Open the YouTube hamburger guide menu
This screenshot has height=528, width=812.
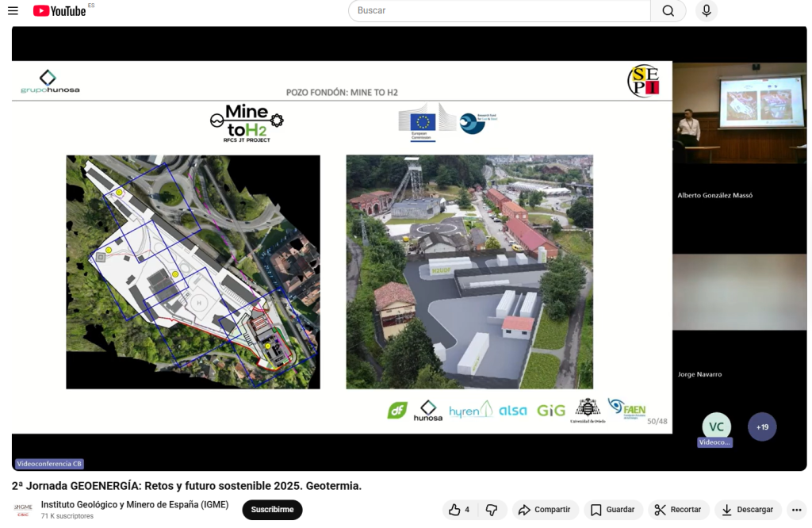[x=13, y=11]
